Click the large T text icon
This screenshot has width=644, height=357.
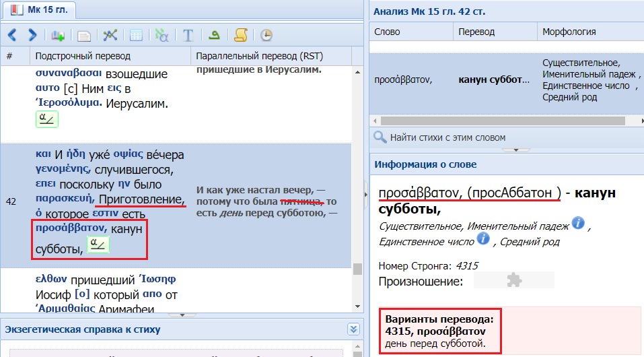[x=188, y=35]
